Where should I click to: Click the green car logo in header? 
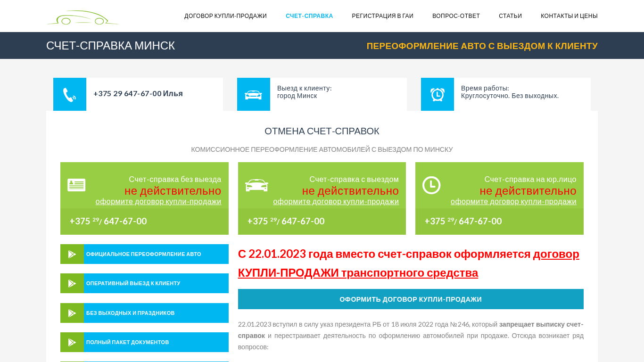click(x=83, y=17)
